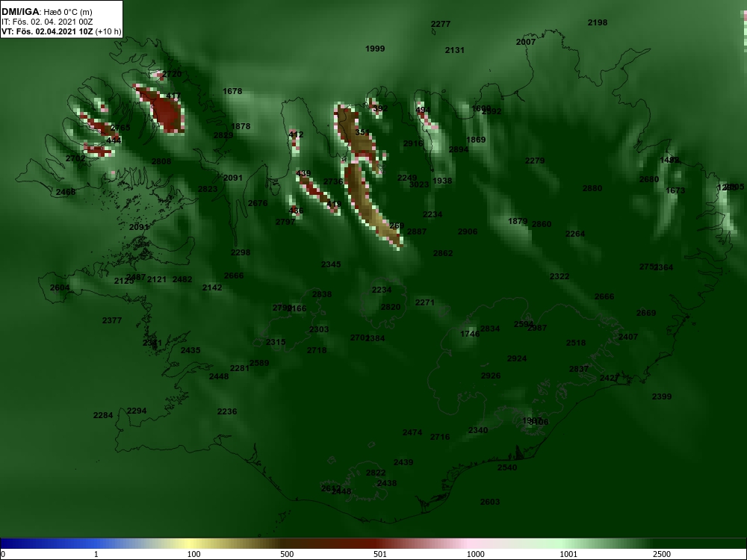Click the label 2279
This screenshot has width=747, height=560.
pyautogui.click(x=535, y=161)
